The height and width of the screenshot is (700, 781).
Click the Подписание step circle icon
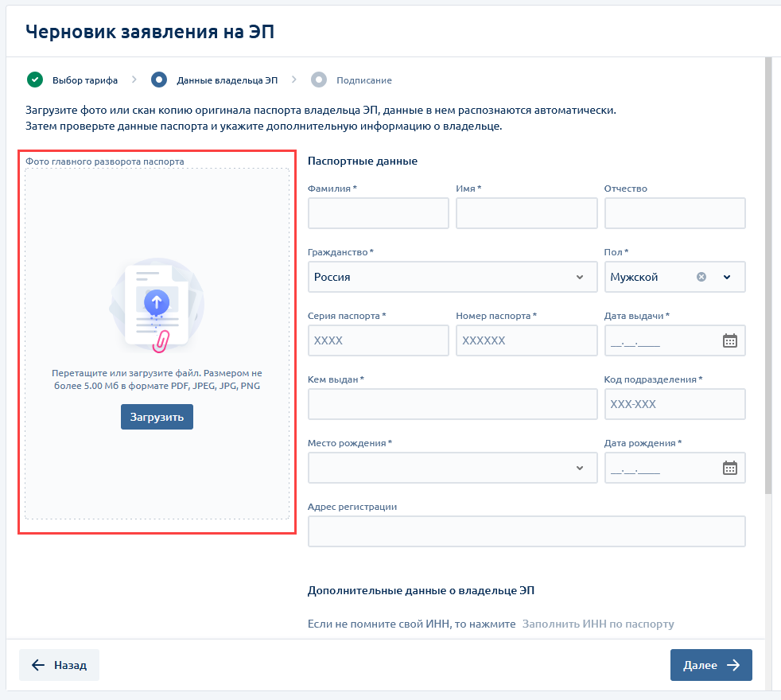coord(319,80)
